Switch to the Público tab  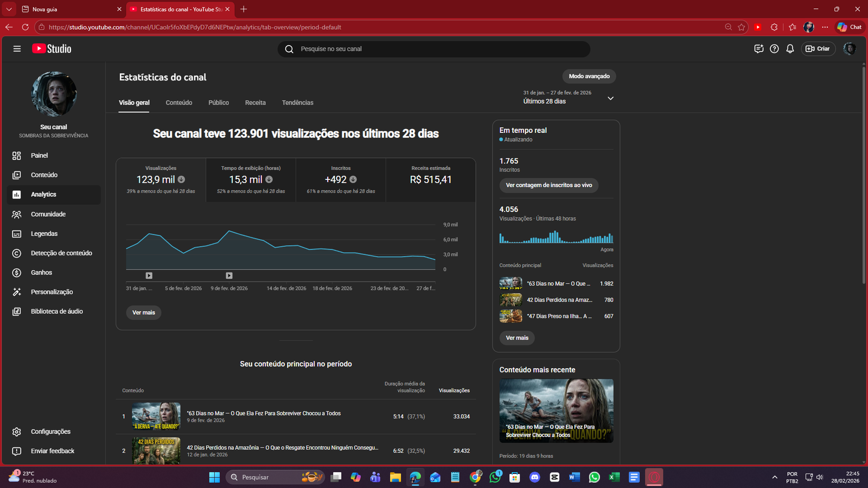[219, 102]
